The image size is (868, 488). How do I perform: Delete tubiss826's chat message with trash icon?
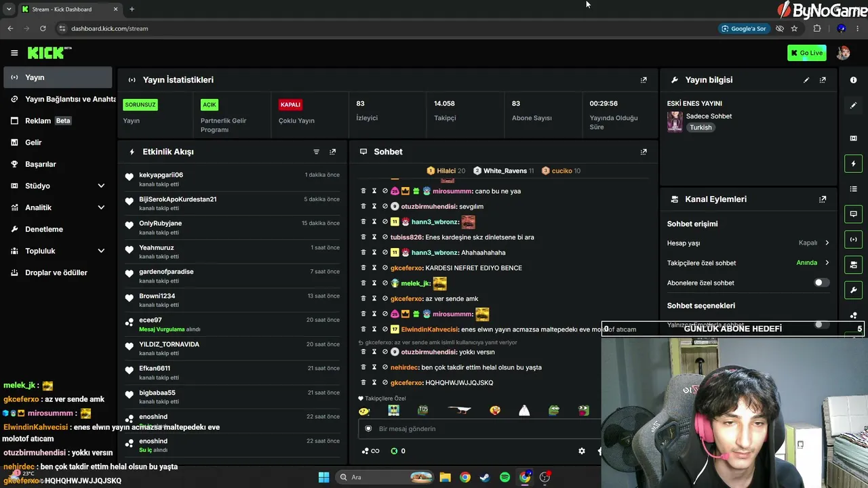click(x=363, y=237)
